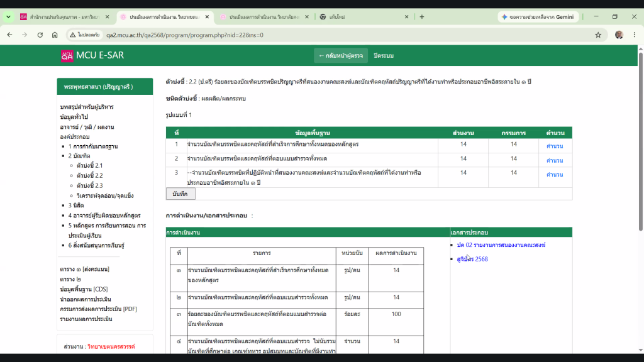Select 1 การกำกับมาตรฐาน item
Screen dimensions: 644x362
(93, 146)
